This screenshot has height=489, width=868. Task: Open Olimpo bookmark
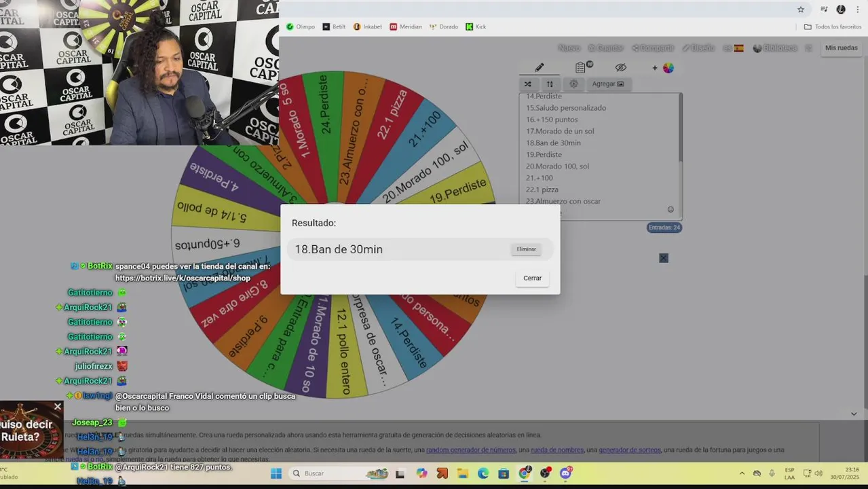coord(300,26)
